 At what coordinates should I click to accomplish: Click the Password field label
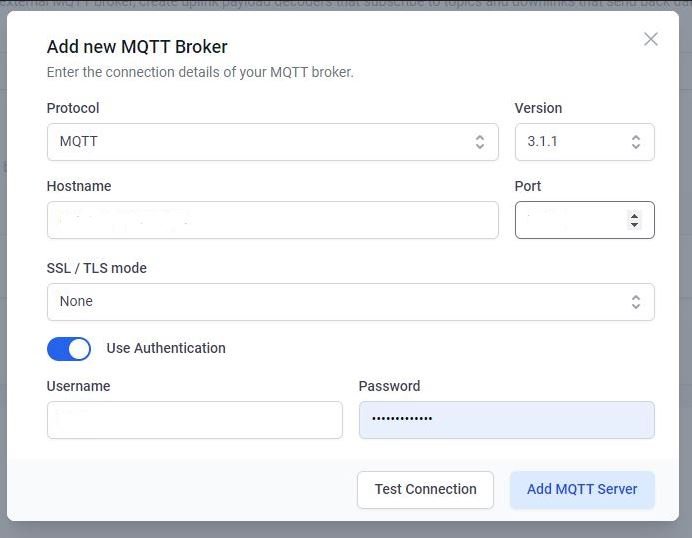[x=389, y=386]
